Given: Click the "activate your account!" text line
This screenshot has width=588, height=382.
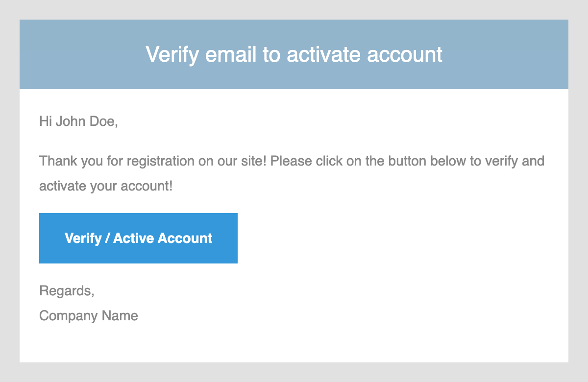Looking at the screenshot, I should pyautogui.click(x=106, y=187).
